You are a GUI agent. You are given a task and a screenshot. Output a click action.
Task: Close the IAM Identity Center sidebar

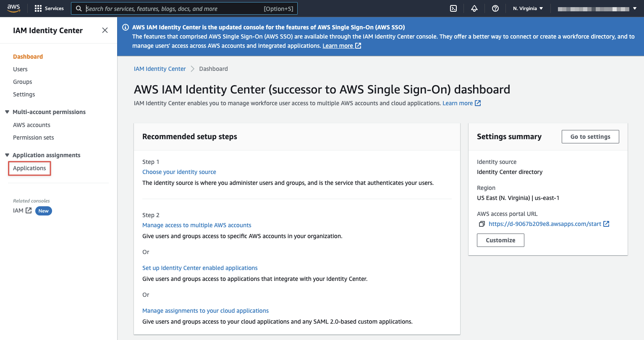click(x=105, y=30)
